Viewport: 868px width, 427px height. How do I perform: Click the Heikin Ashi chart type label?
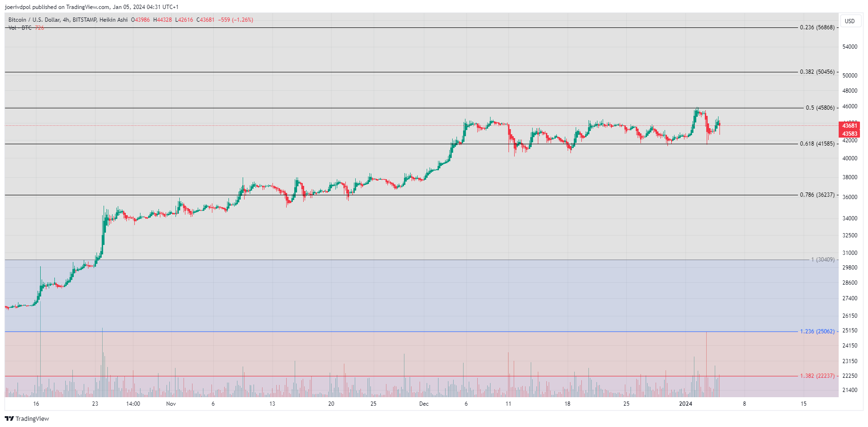click(x=114, y=20)
